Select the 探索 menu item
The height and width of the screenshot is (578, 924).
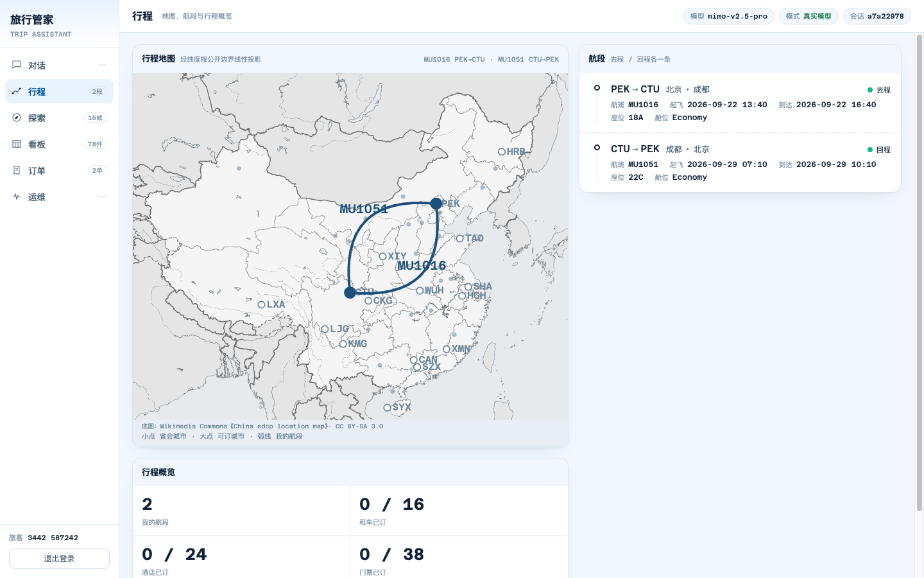pos(59,118)
